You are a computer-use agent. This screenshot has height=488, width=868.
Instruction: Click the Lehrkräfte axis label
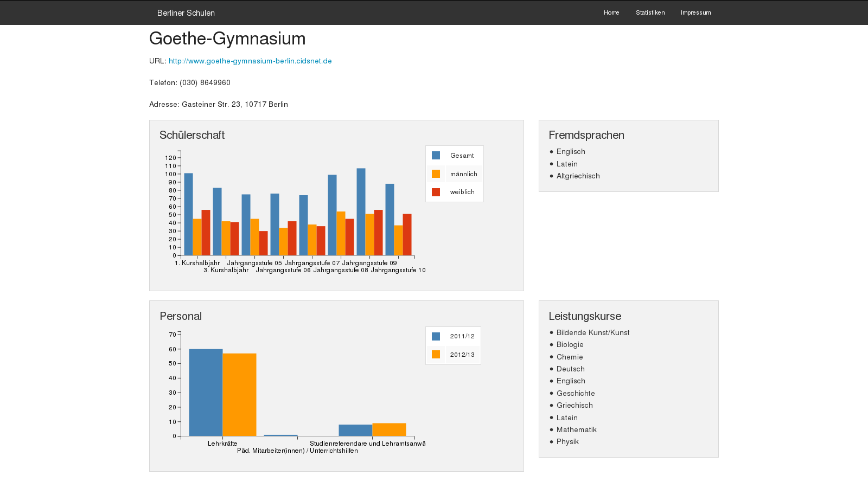tap(222, 444)
